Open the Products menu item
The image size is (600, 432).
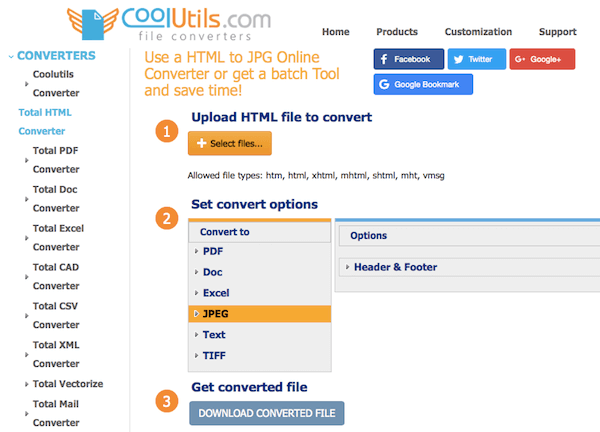[397, 32]
